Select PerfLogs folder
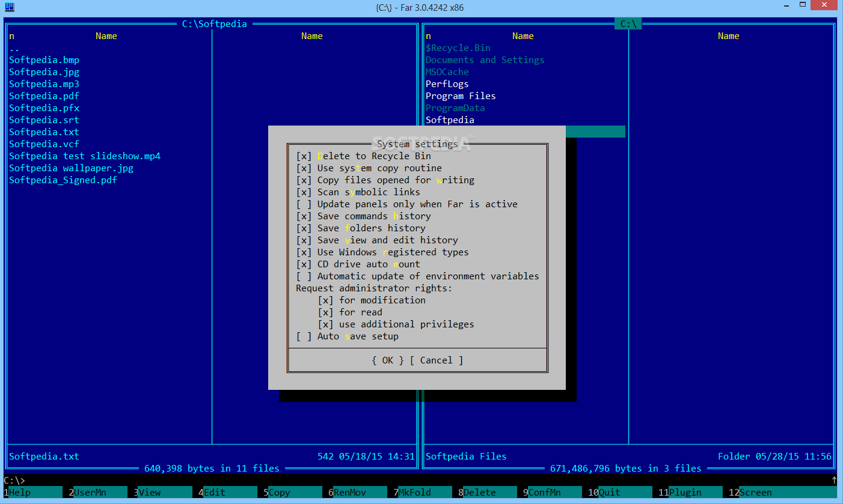Image resolution: width=843 pixels, height=504 pixels. 447,84
